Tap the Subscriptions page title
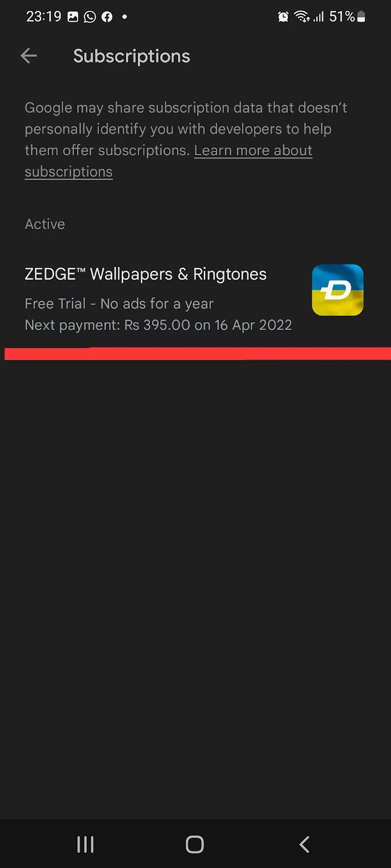The height and width of the screenshot is (868, 391). pos(132,56)
